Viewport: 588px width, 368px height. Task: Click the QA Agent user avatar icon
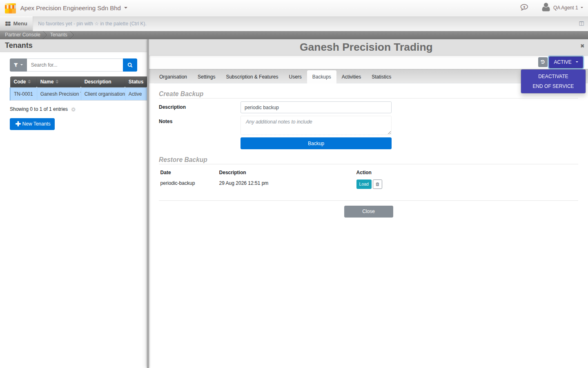click(x=546, y=7)
